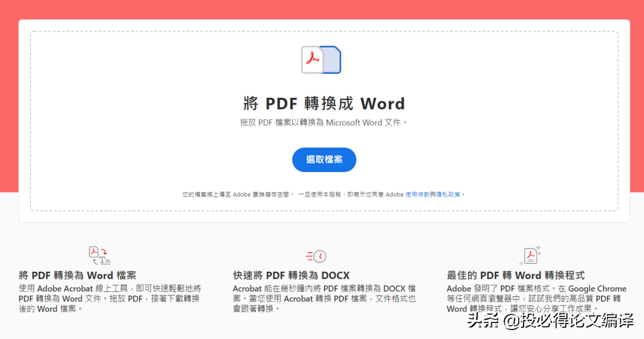Click heading 將 PDF 轉換成 Word
Screen dimensions: 644x339
(x=324, y=104)
